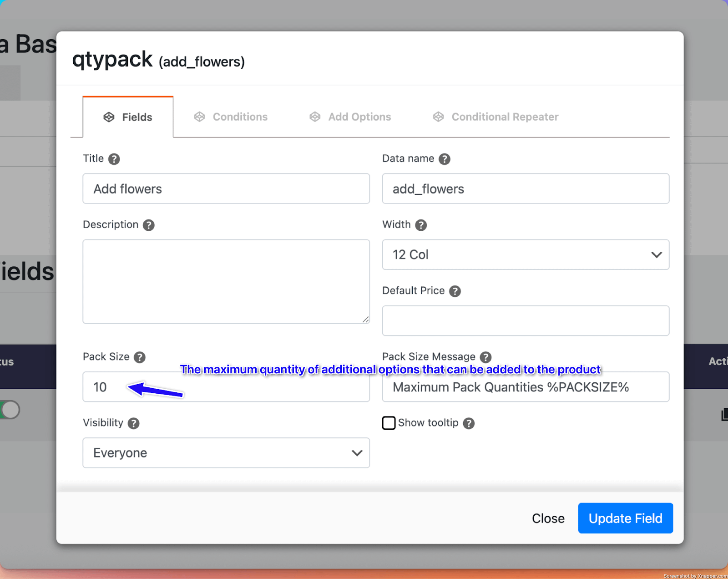Open the Add Options tab
This screenshot has width=728, height=579.
pyautogui.click(x=350, y=117)
